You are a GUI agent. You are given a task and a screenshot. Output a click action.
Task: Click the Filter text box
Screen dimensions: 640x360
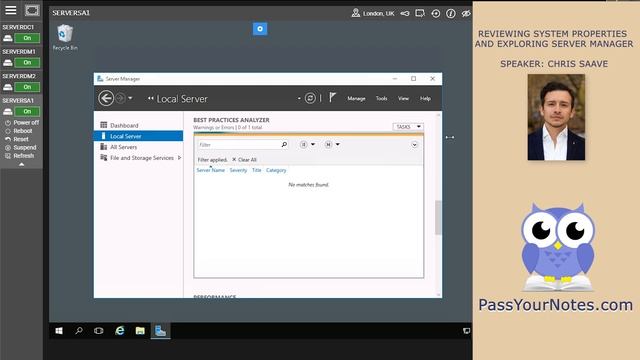(239, 144)
